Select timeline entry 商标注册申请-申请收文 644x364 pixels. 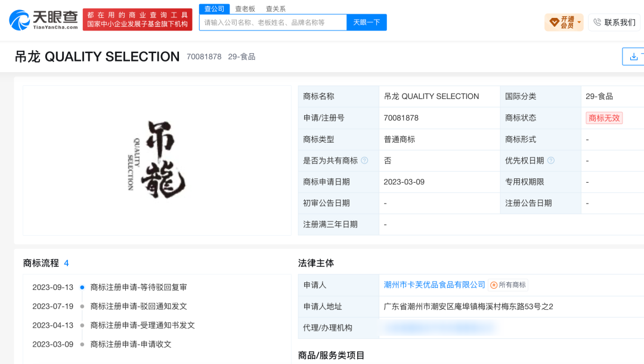click(131, 344)
